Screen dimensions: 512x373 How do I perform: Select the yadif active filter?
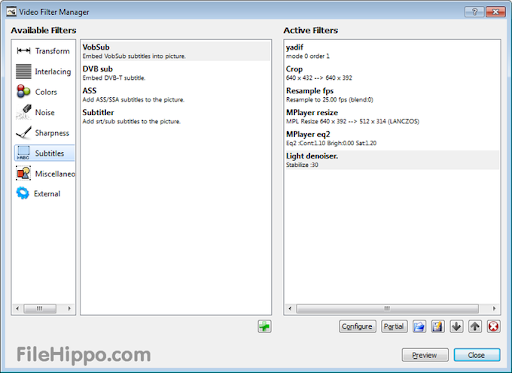(392, 51)
